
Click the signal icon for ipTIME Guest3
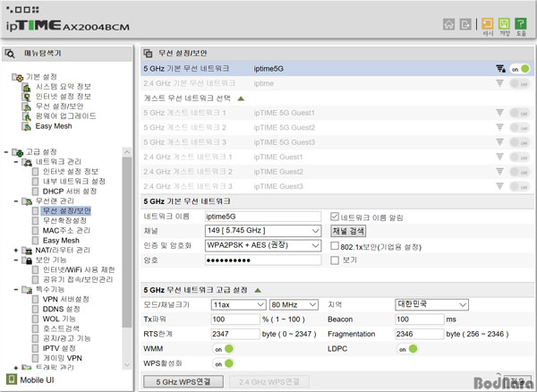point(499,186)
